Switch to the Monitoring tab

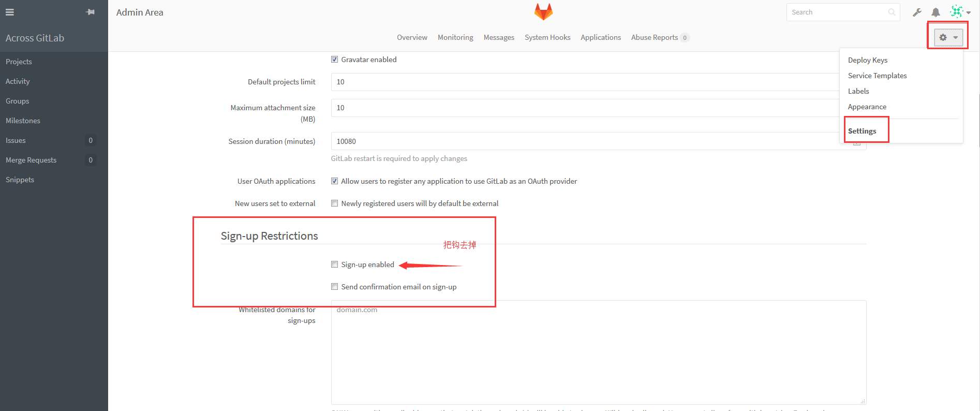click(455, 37)
